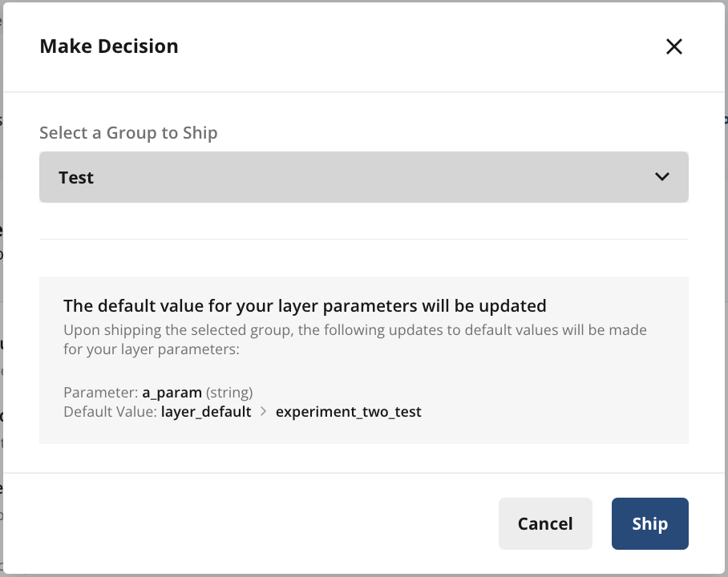Screen dimensions: 728x577
Task: Click the Select a Group to Ship label
Action: tap(128, 133)
